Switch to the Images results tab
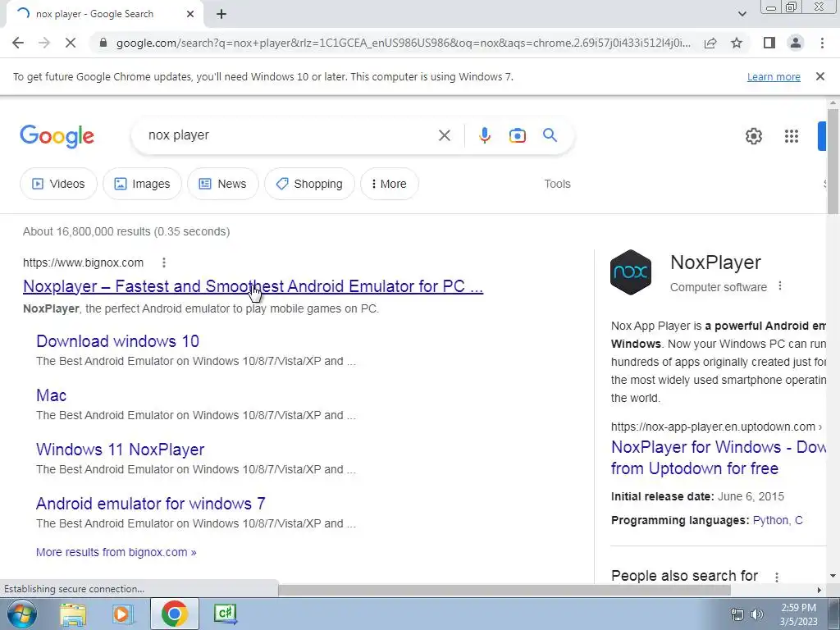 tap(142, 184)
